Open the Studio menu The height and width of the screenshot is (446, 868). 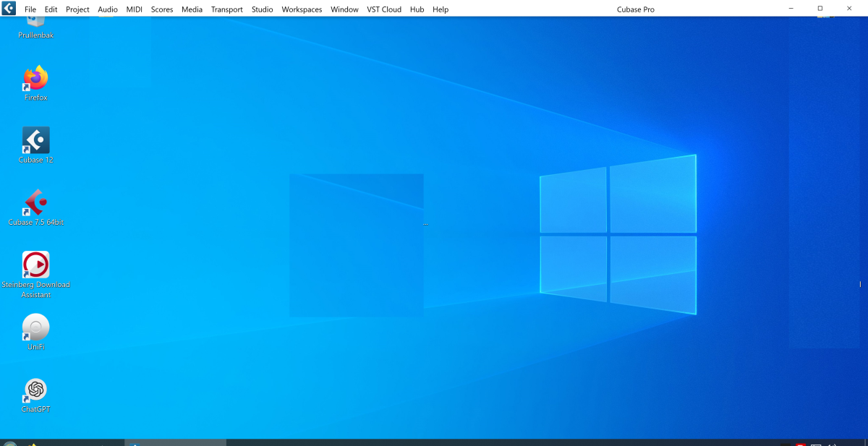pyautogui.click(x=263, y=9)
